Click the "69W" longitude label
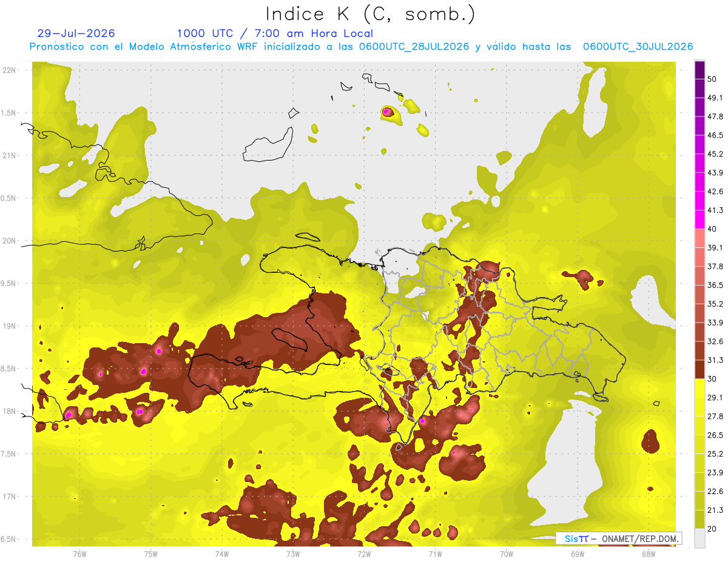Viewport: 728px width, 562px height. coord(578,553)
